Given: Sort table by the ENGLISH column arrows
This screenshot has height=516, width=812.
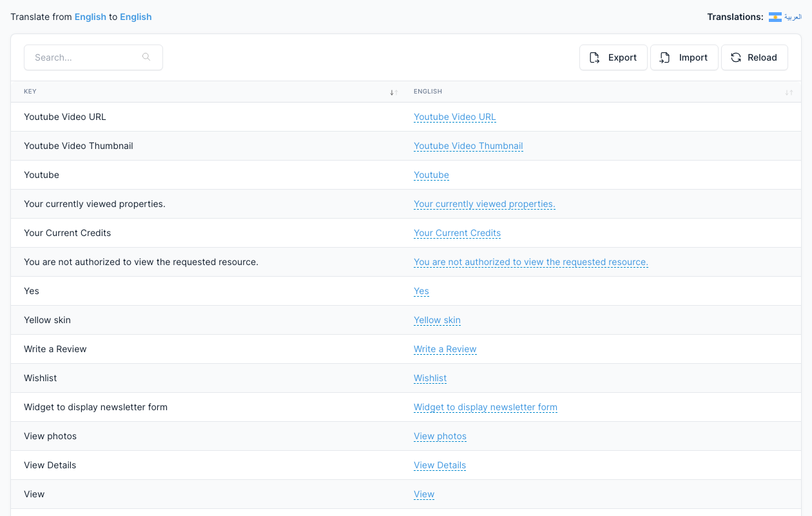Looking at the screenshot, I should point(789,92).
